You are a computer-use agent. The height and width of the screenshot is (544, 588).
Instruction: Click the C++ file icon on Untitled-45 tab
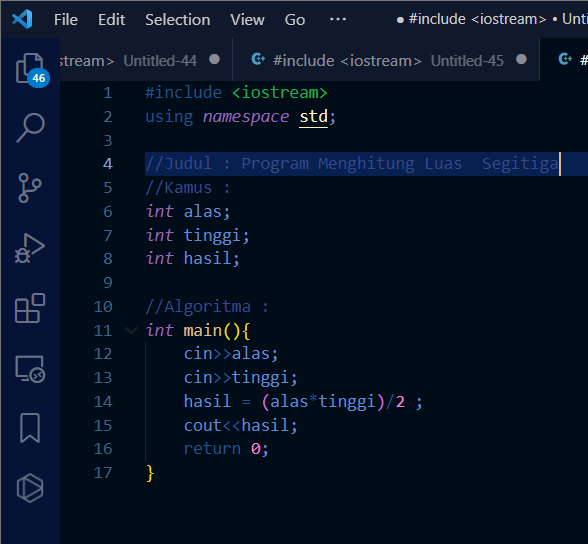[x=258, y=59]
